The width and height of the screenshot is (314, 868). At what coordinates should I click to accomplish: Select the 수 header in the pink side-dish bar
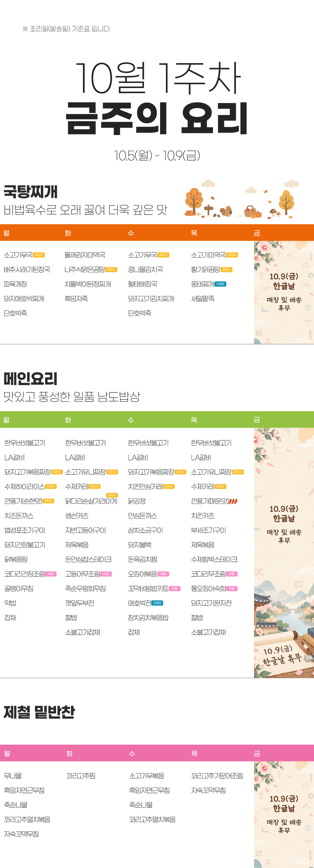(132, 753)
